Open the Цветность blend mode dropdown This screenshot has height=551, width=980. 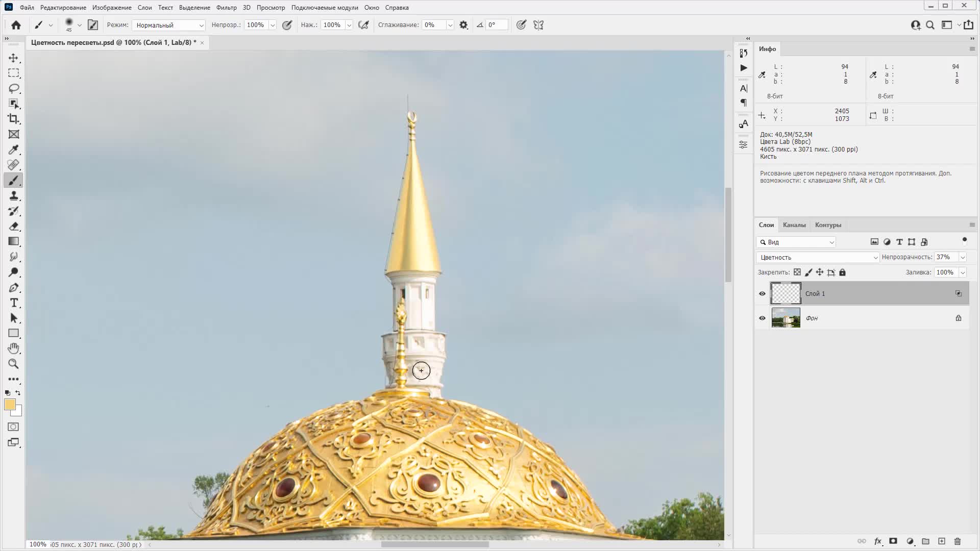(818, 258)
